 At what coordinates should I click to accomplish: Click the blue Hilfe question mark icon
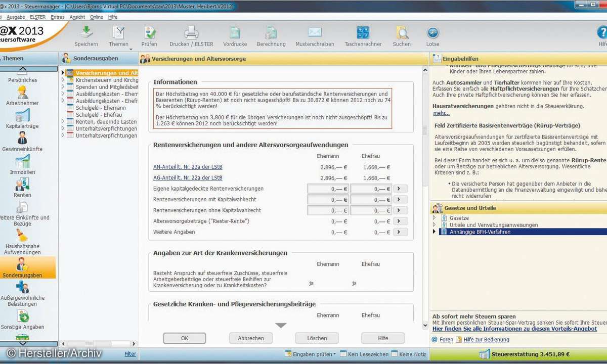[602, 33]
